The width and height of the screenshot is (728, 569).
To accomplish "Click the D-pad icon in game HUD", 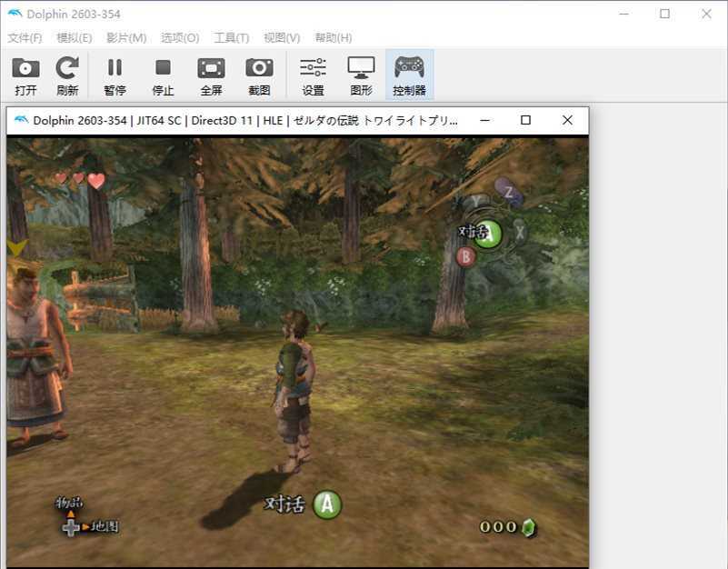I will coord(71,527).
